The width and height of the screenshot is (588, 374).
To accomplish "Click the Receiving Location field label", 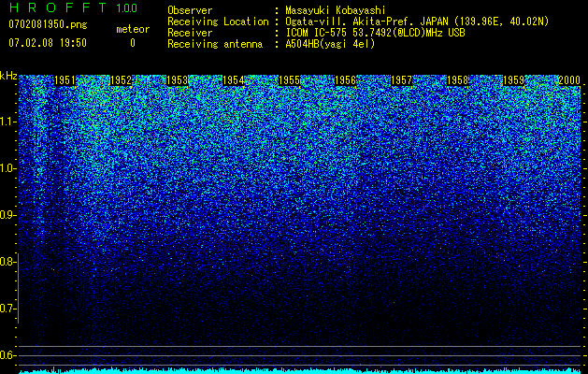I will pyautogui.click(x=218, y=22).
